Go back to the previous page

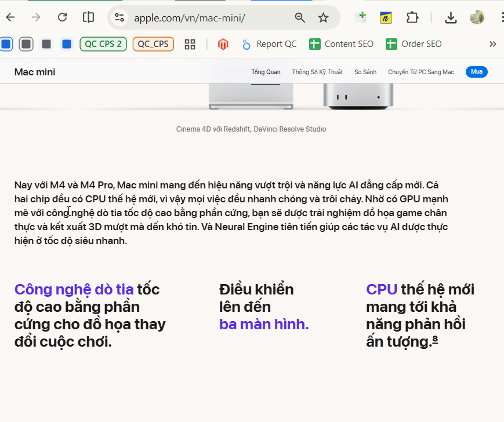(x=10, y=17)
